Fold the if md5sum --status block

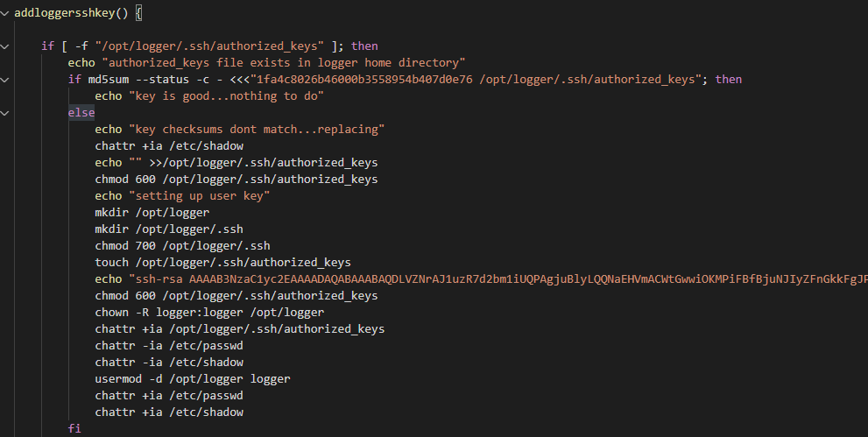pos(4,80)
